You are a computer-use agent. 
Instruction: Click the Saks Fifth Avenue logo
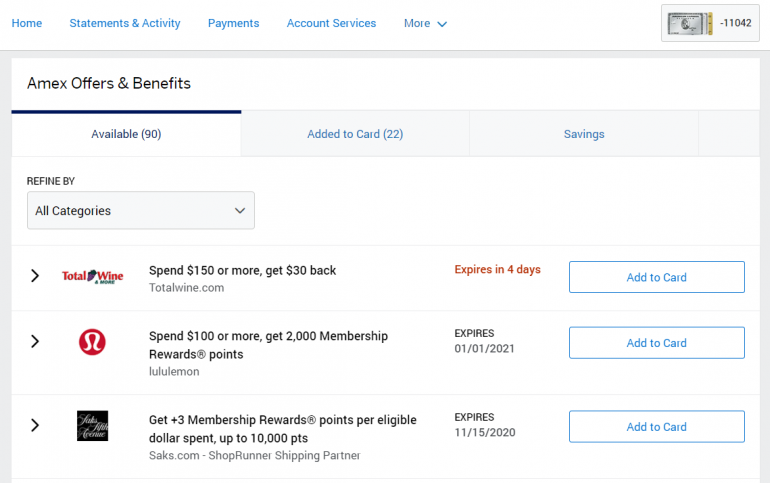92,426
